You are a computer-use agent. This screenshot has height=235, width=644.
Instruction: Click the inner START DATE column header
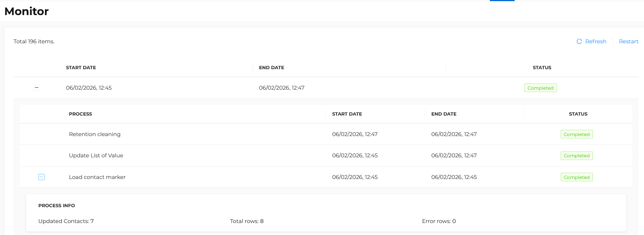tap(347, 114)
